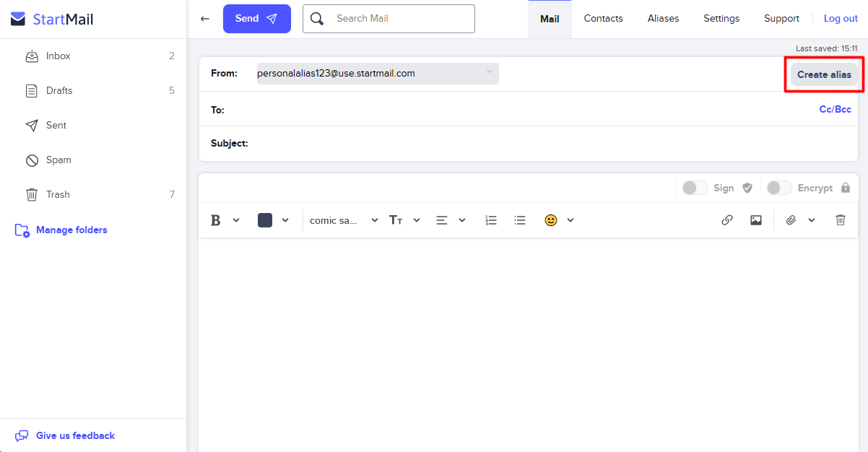Click the feedback chat bubble icon

(x=22, y=436)
